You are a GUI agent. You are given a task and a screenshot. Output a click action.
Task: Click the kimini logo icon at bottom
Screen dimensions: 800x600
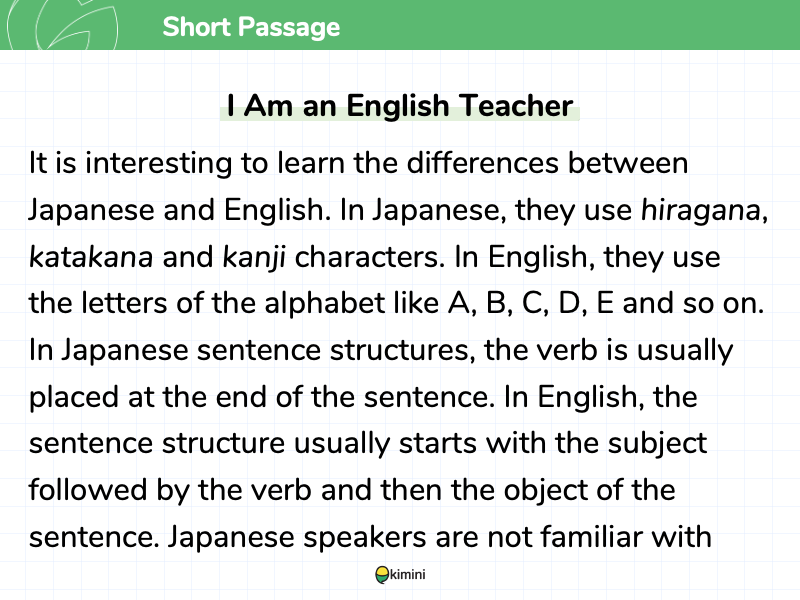click(381, 575)
